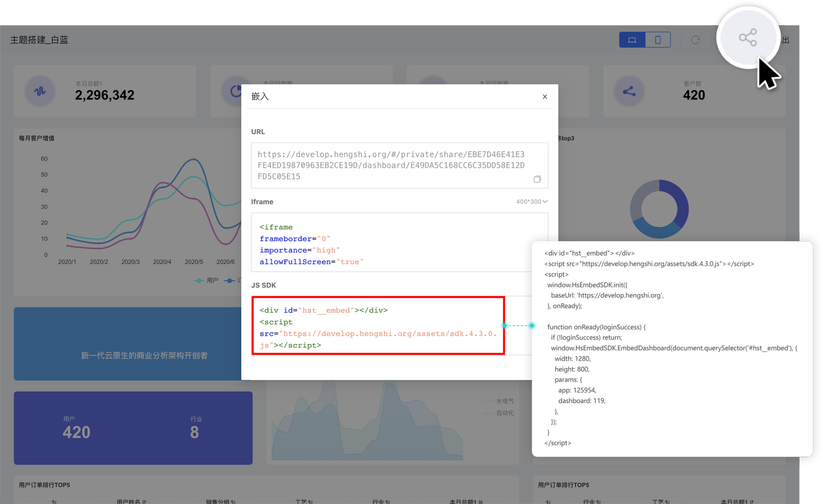Click the 2020/3 x-axis label
The image size is (823, 504).
tap(130, 262)
